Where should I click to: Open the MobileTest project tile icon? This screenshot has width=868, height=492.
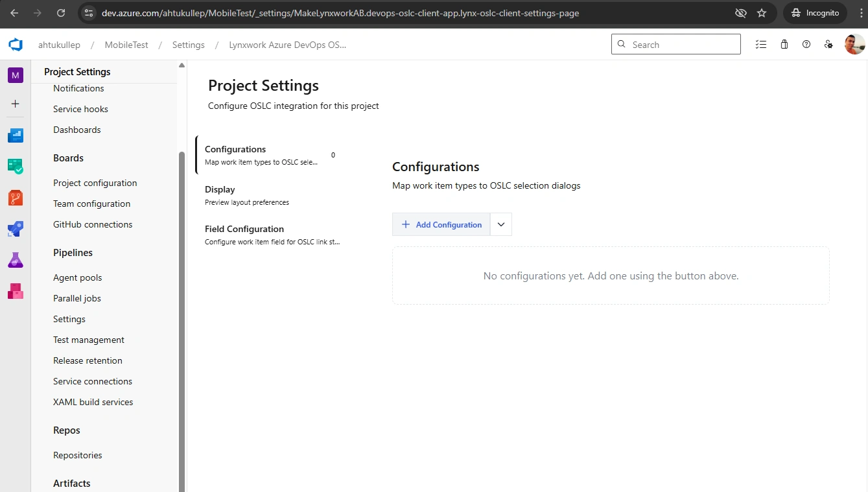point(16,75)
